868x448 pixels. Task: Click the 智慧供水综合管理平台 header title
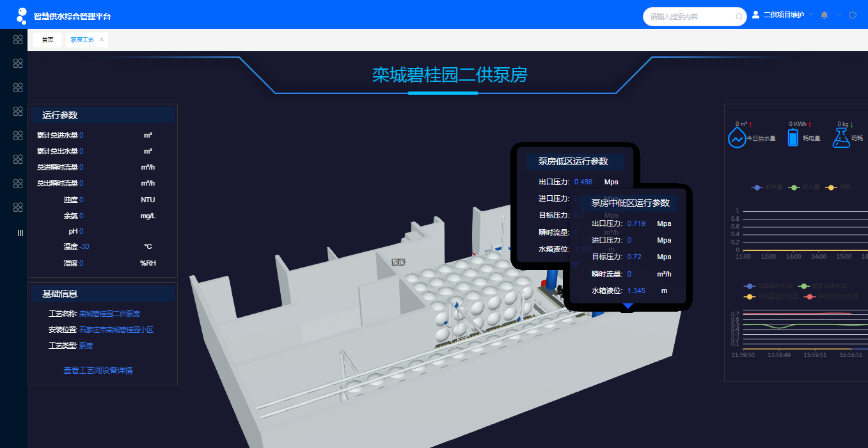(72, 16)
